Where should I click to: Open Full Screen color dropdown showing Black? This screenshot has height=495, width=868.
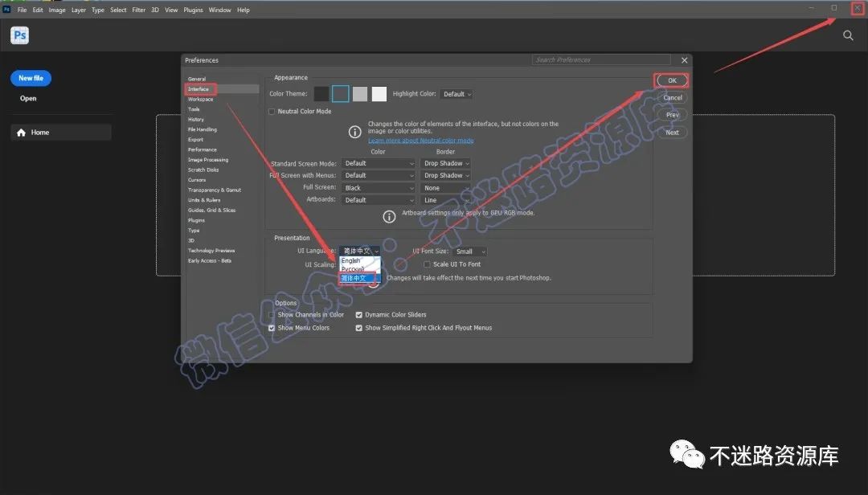[x=378, y=188]
